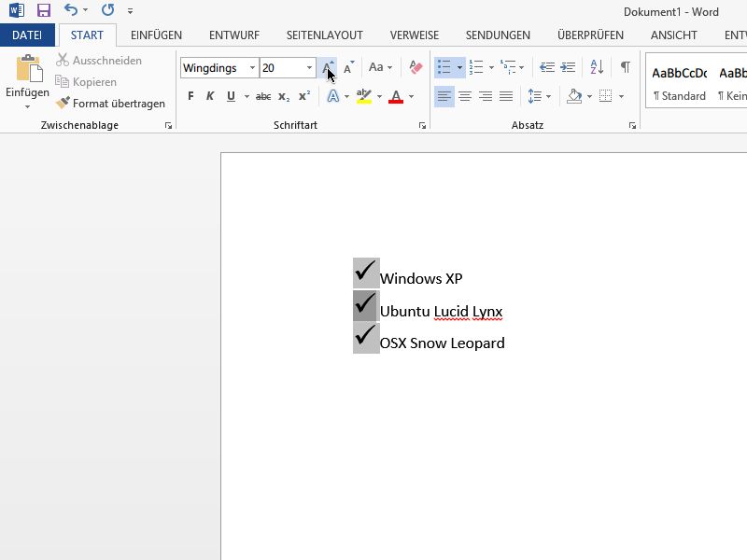The height and width of the screenshot is (560, 747).
Task: Open the Aa change case menu
Action: (381, 67)
